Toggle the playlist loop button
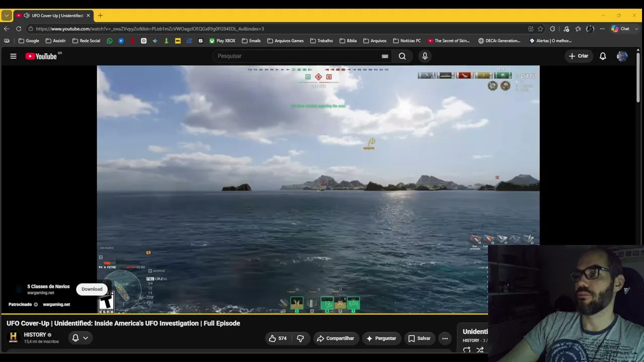Screen dimensions: 644x362 pos(467,350)
